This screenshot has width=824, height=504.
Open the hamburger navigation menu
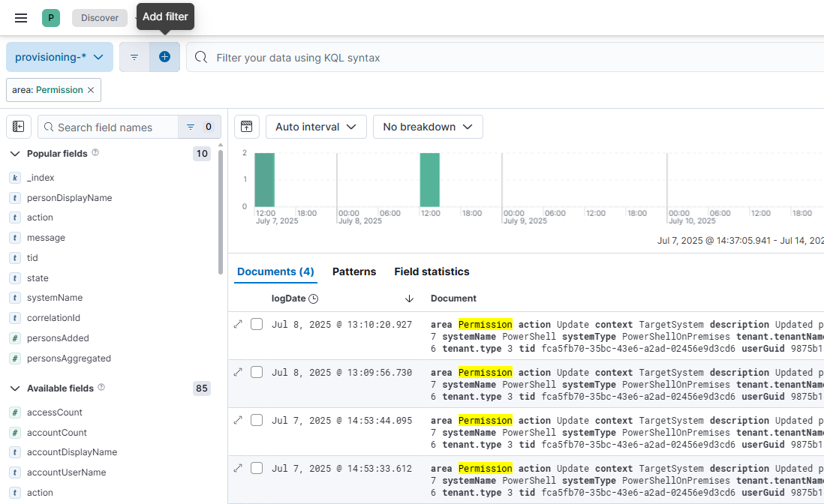(21, 18)
